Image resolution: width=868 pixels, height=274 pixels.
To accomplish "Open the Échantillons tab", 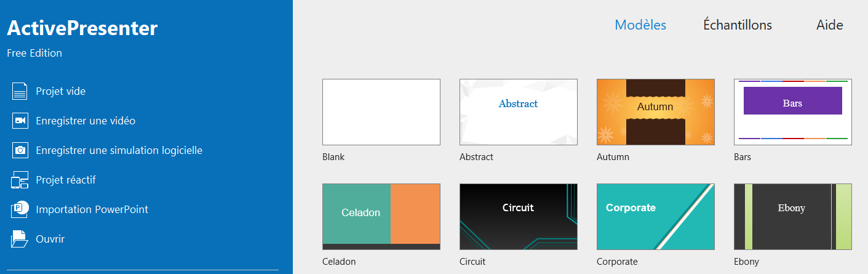I will point(737,25).
